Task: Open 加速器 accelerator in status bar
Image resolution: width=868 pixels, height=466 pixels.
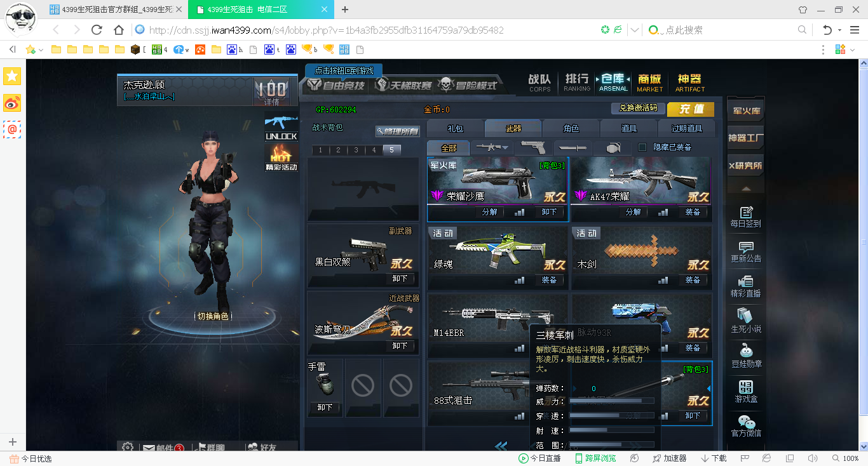Action: coord(670,458)
